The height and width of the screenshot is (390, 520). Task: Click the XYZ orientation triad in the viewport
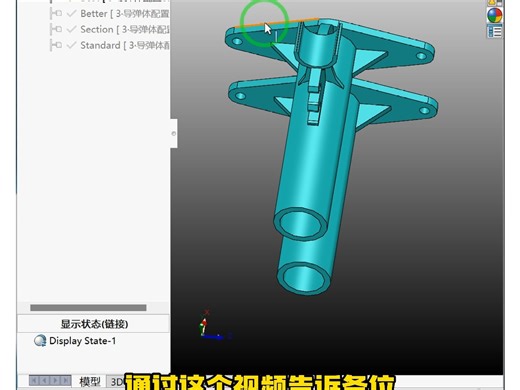tap(213, 327)
